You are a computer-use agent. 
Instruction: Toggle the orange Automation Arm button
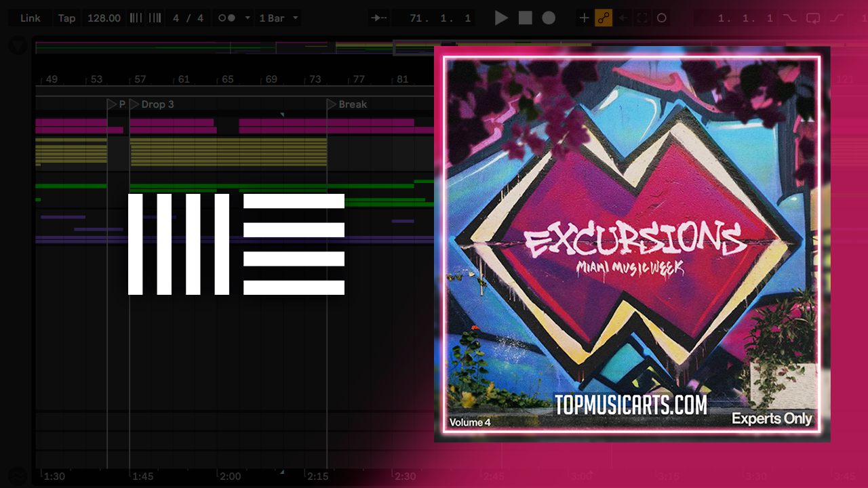click(603, 18)
